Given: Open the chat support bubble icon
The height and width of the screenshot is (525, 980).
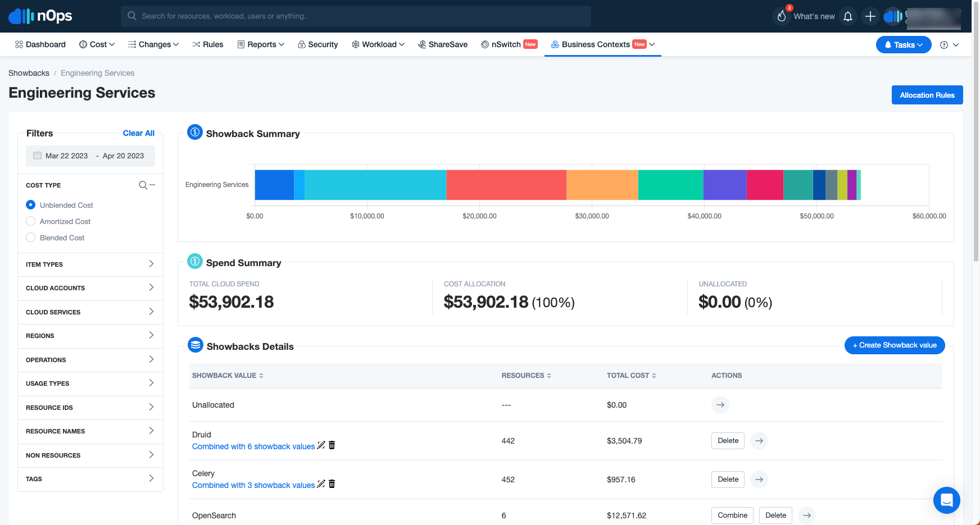Looking at the screenshot, I should (x=946, y=500).
